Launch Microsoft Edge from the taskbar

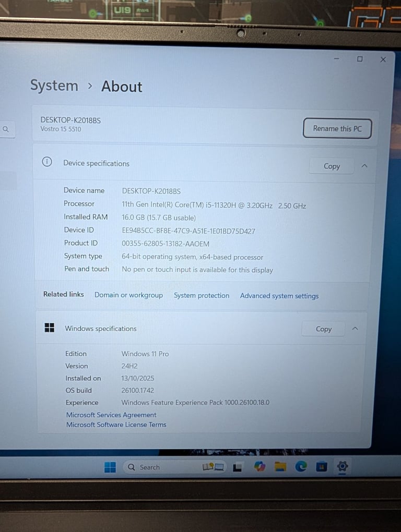(x=301, y=466)
